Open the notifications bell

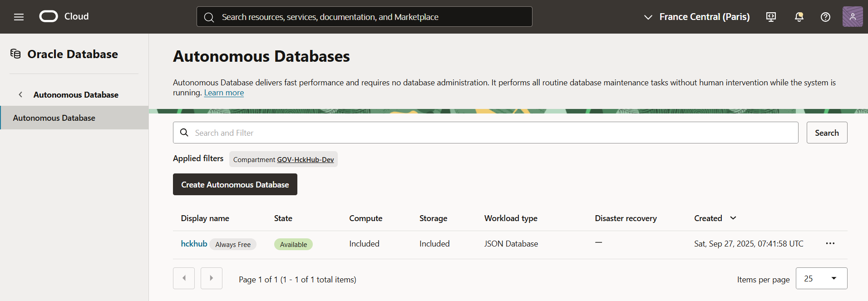coord(799,17)
